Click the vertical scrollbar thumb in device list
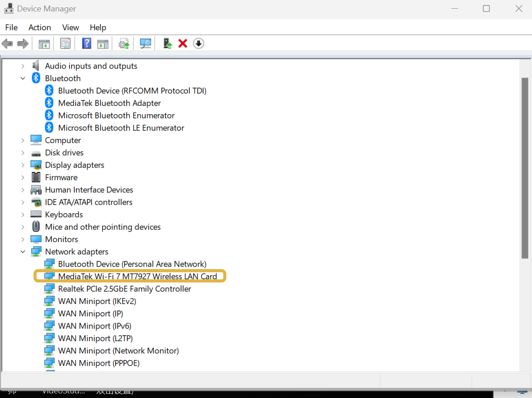Screen dimensions: 532x398 pyautogui.click(x=525, y=168)
